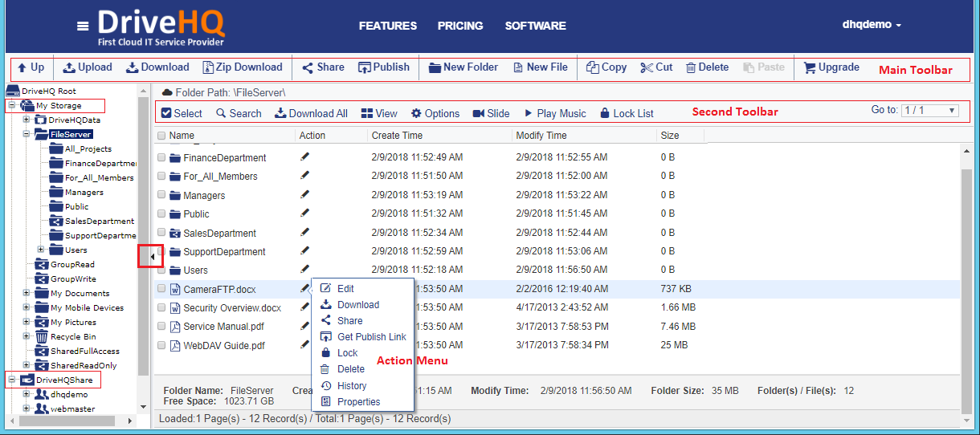Open the PRICING link in header
Viewport: 980px width, 435px height.
pos(460,26)
